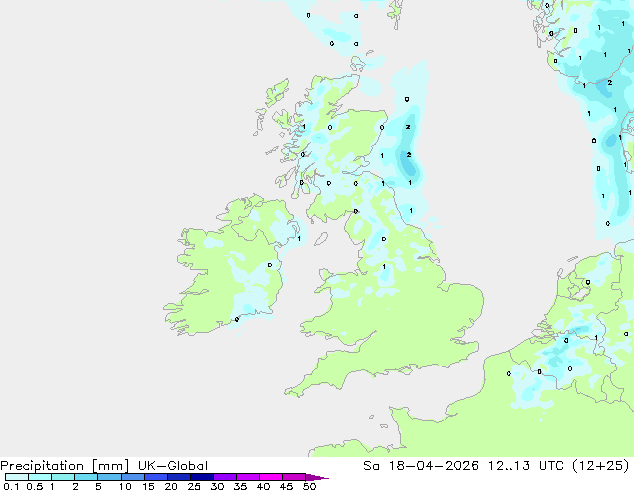This screenshot has height=490, width=634.
Task: Click the over-50 mm arrow tip of legend
Action: tap(317, 477)
